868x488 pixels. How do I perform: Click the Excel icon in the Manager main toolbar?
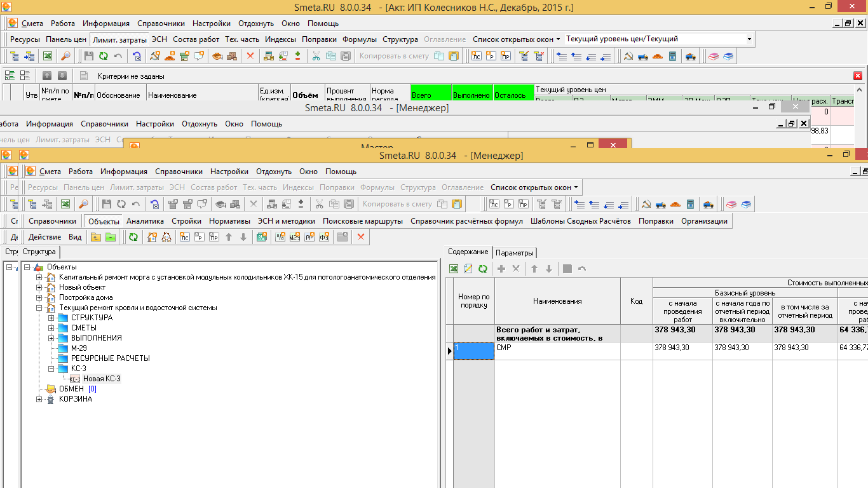tap(65, 204)
